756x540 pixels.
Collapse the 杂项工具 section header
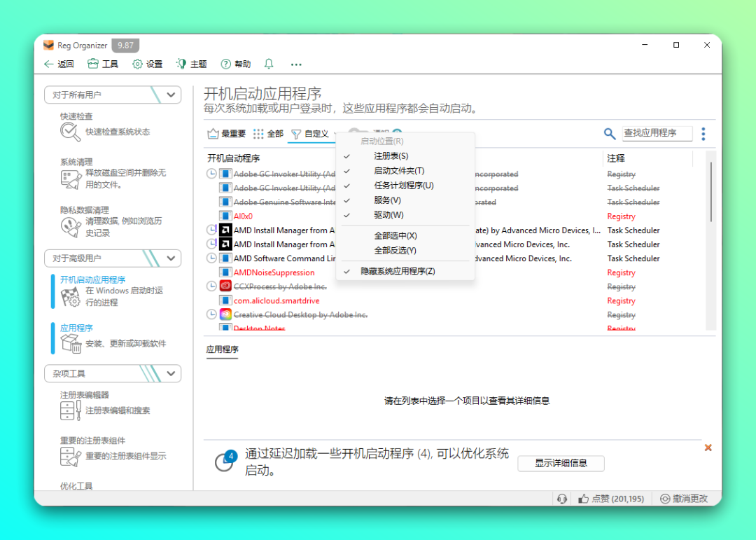click(113, 373)
